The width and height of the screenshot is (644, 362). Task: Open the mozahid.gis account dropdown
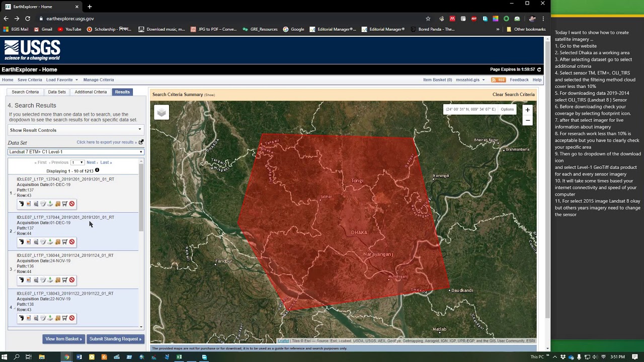(x=470, y=80)
